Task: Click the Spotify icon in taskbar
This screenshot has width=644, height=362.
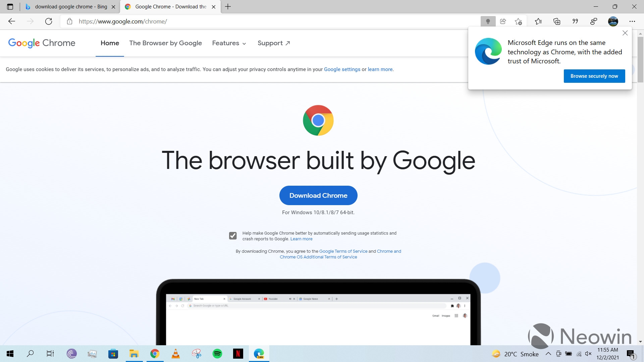Action: pos(217,353)
